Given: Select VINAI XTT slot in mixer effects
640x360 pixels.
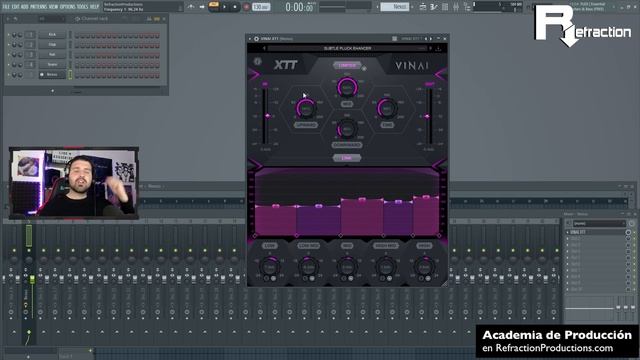Looking at the screenshot, I should 596,232.
